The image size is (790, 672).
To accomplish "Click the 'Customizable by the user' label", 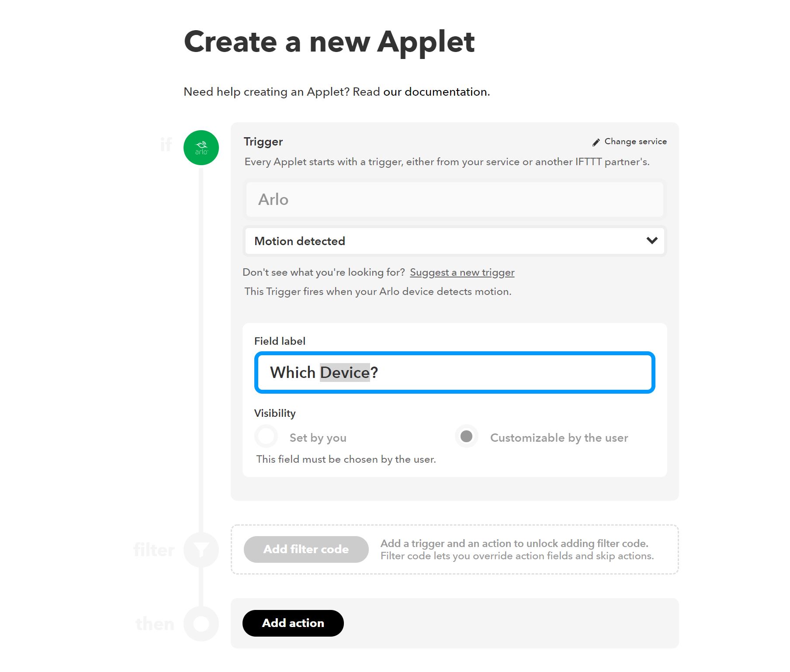I will pos(559,438).
